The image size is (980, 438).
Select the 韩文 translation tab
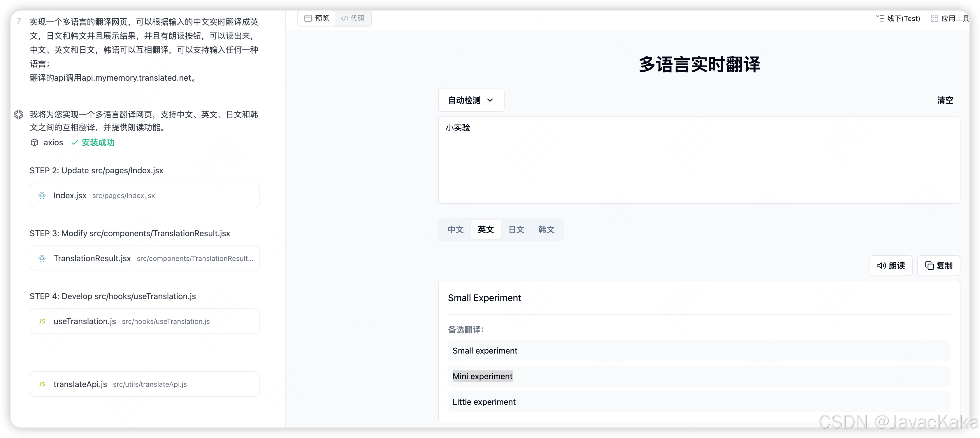(x=546, y=230)
